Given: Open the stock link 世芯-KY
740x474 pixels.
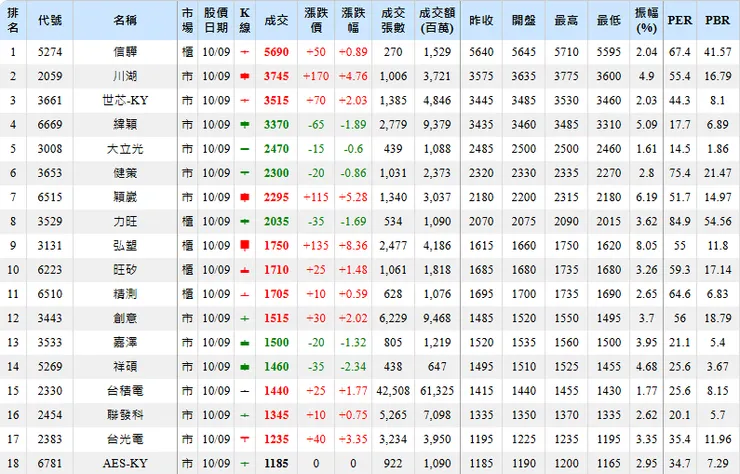Looking at the screenshot, I should pyautogui.click(x=125, y=101).
